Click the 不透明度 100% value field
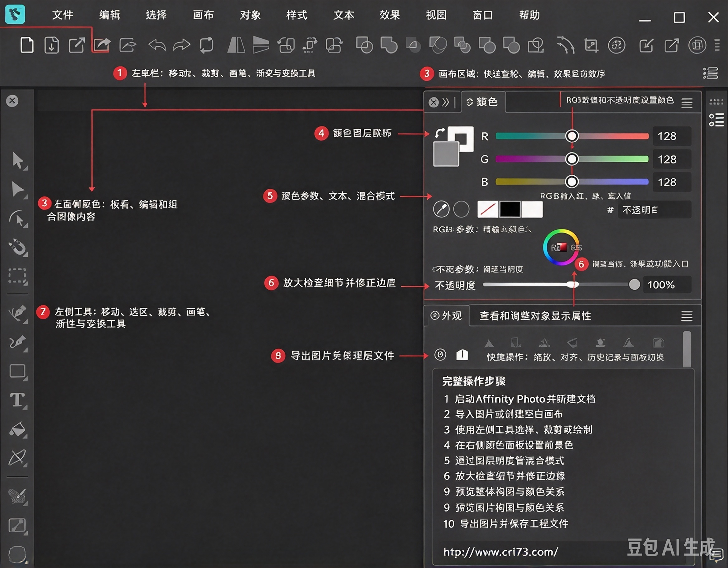 667,285
